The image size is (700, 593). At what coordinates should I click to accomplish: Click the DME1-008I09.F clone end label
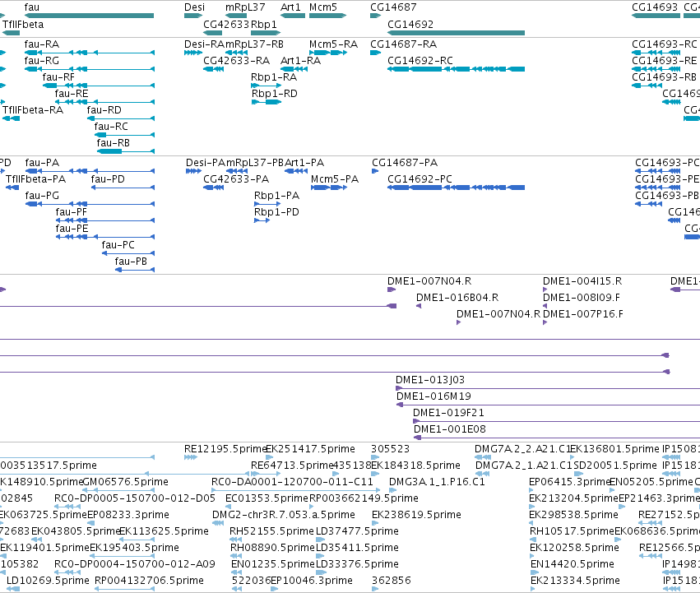click(x=582, y=298)
